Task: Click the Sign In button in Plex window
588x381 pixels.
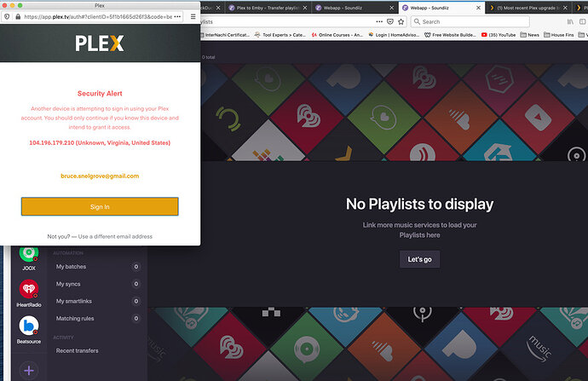Action: pyautogui.click(x=100, y=206)
